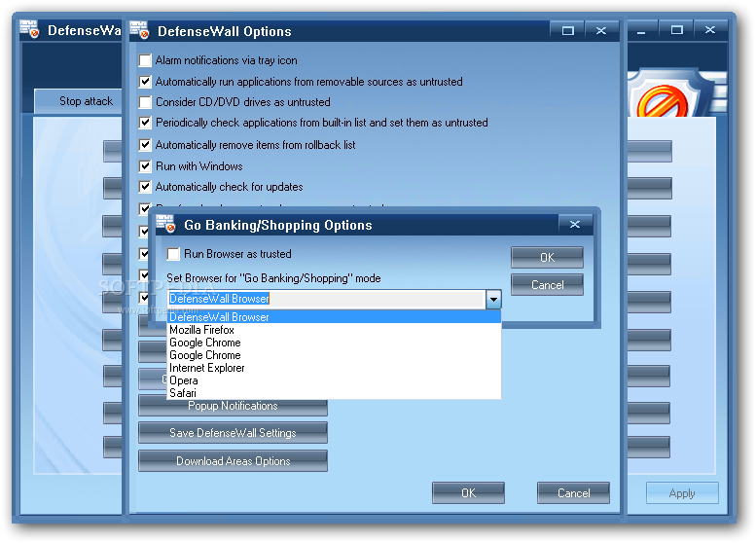Toggle Periodically check applications from built-in list
Viewport: 756px width, 543px height.
point(145,123)
